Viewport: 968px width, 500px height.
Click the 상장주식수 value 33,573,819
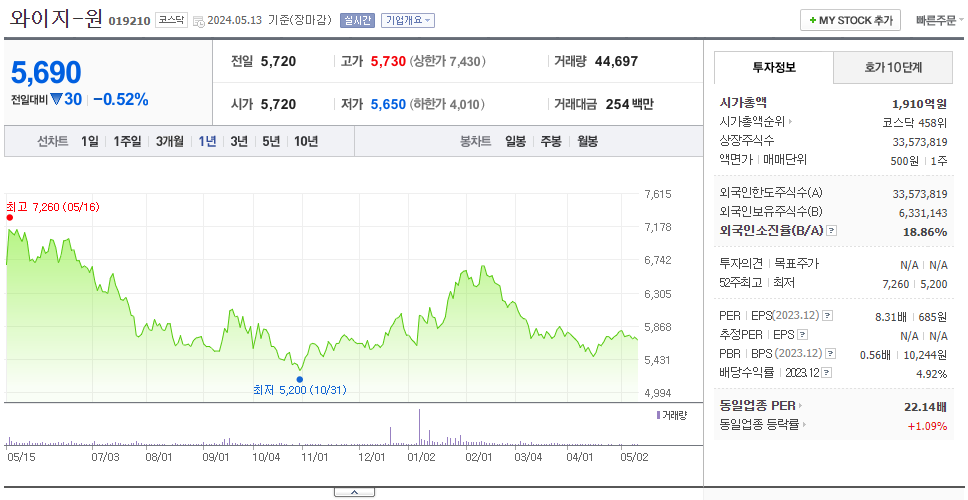tap(920, 141)
